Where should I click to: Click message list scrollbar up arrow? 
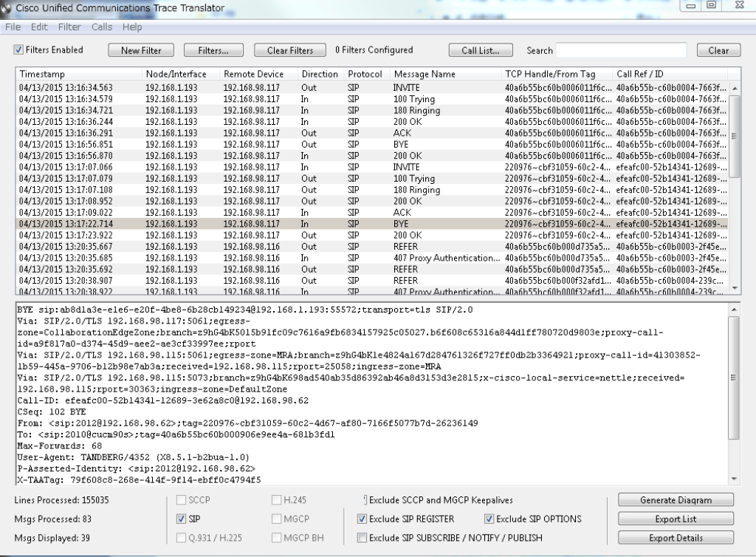[735, 88]
